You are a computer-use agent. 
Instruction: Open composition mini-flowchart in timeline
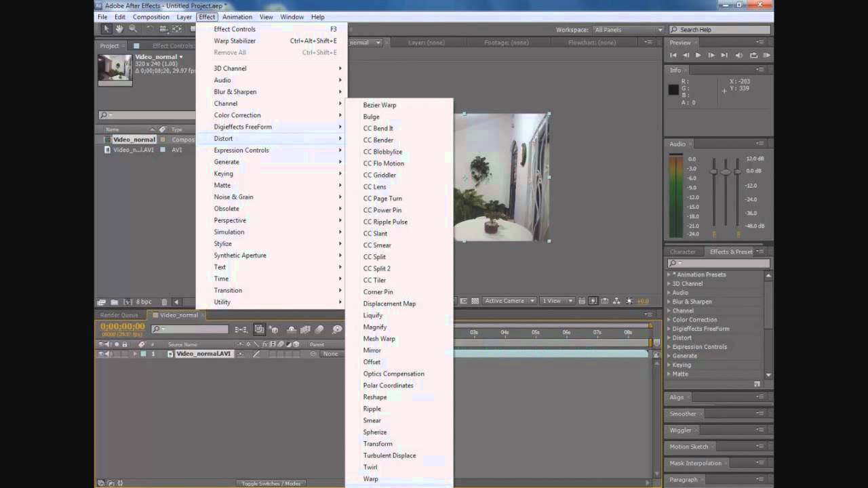(241, 329)
